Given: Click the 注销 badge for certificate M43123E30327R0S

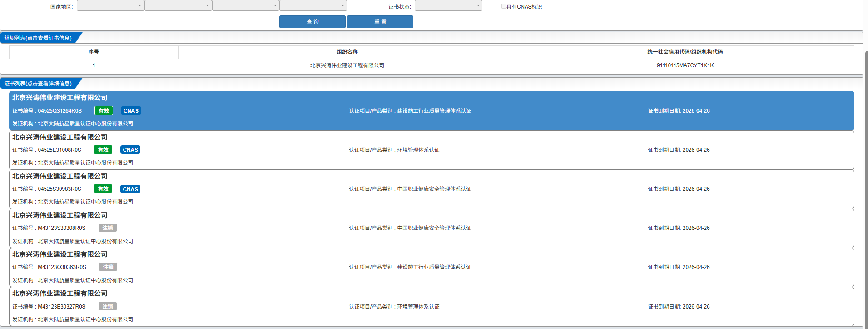Looking at the screenshot, I should [108, 307].
